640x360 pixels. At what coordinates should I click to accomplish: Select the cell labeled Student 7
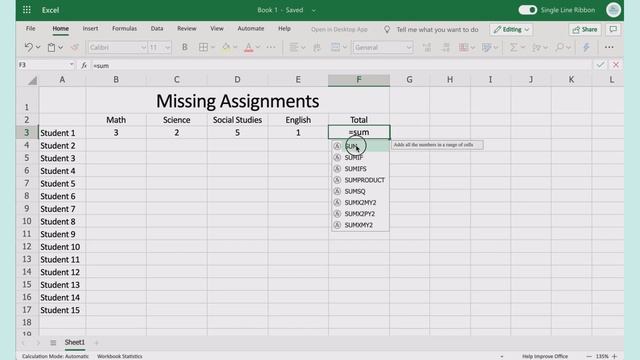pyautogui.click(x=62, y=209)
